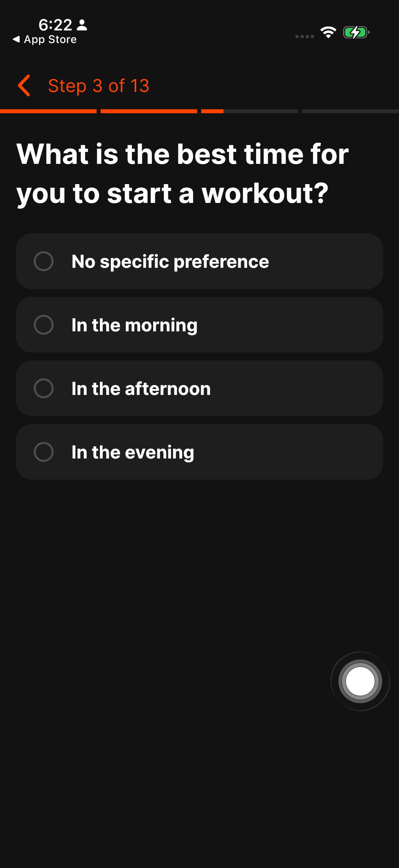Tap the person icon beside the clock

(82, 25)
